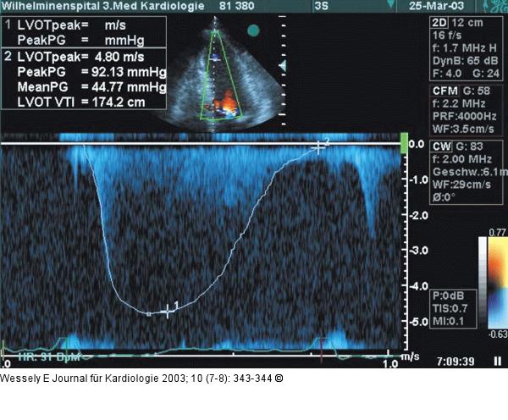
Task: Click the 'F: 4.0' 2D setting
Action: [447, 74]
